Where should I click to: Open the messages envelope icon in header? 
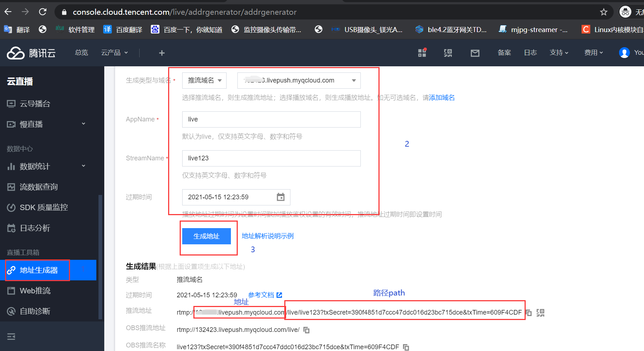point(475,53)
